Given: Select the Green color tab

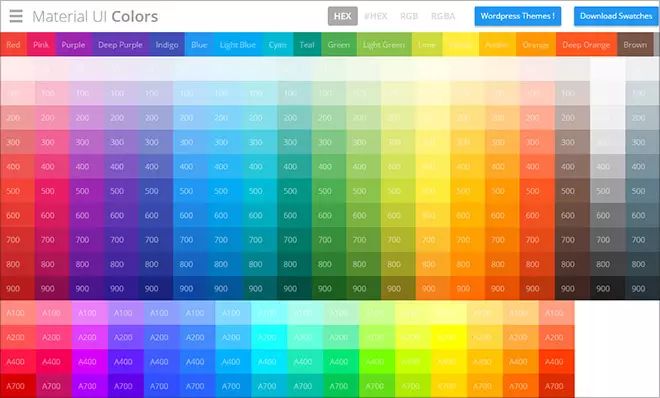Looking at the screenshot, I should pyautogui.click(x=339, y=45).
